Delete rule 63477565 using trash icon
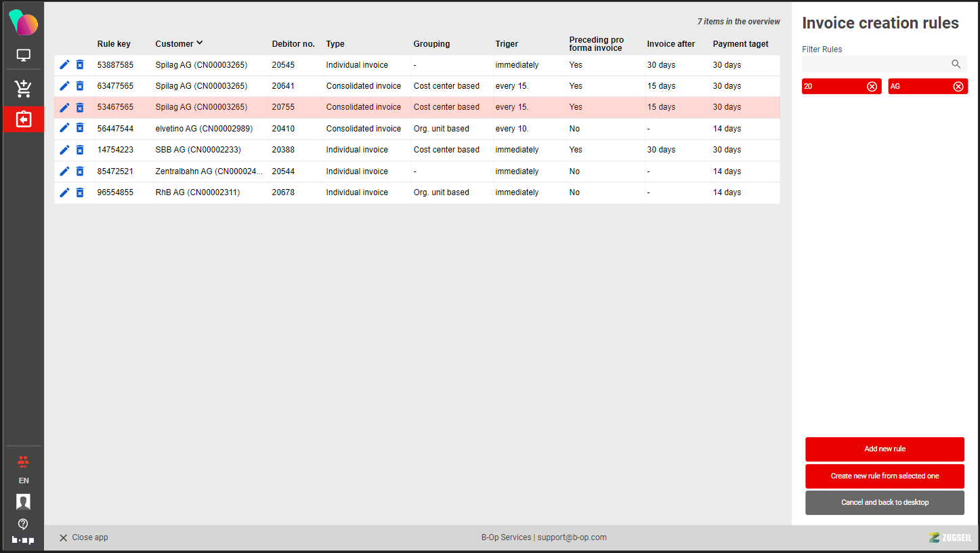 pos(80,86)
